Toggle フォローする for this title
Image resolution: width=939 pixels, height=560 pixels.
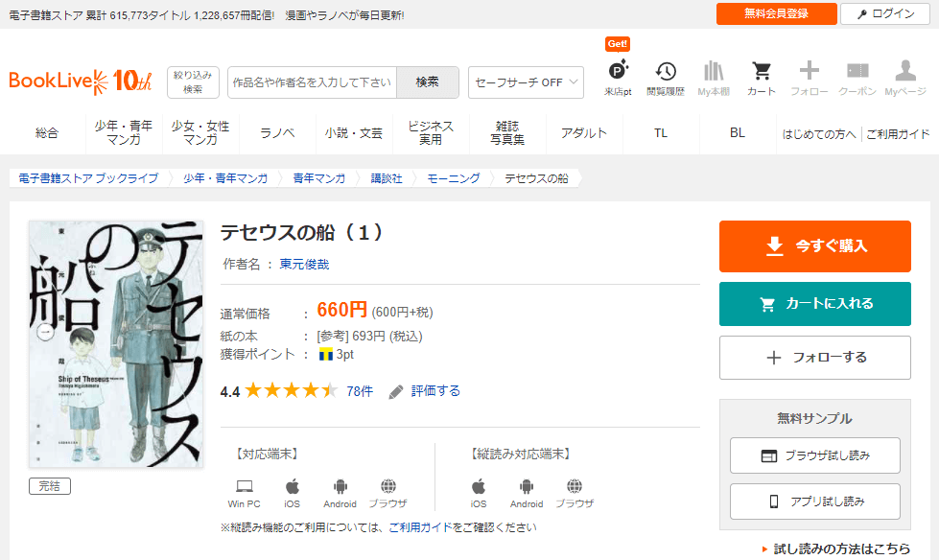click(x=814, y=358)
